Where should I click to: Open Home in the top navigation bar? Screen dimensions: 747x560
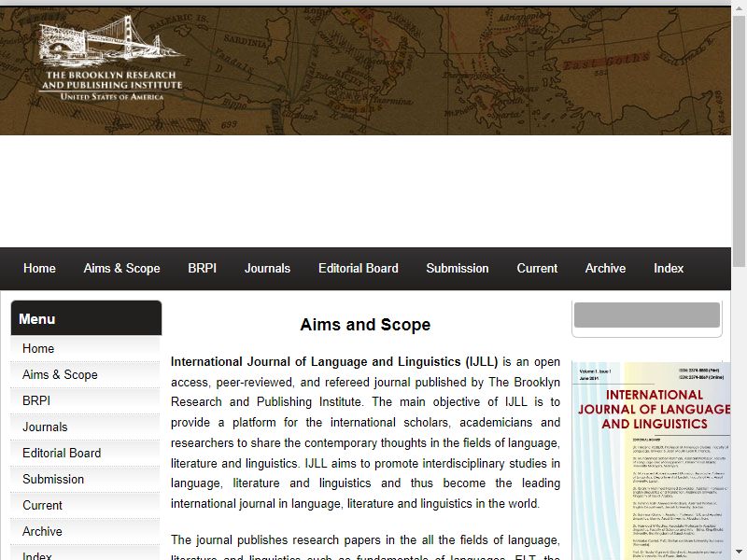pyautogui.click(x=39, y=269)
